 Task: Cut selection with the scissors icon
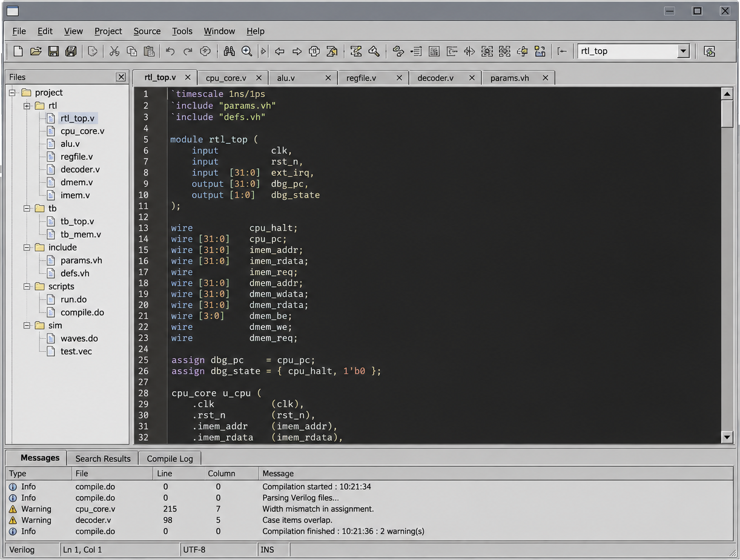pyautogui.click(x=114, y=51)
